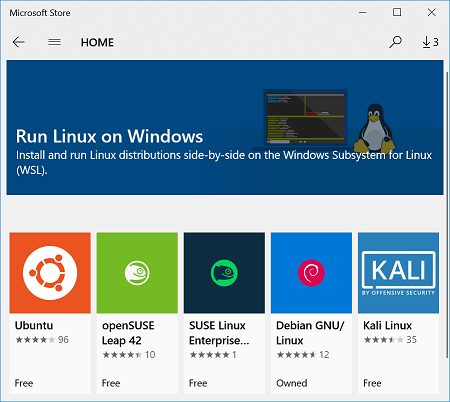Click the Tux penguin in the banner
450x402 pixels.
[x=375, y=128]
